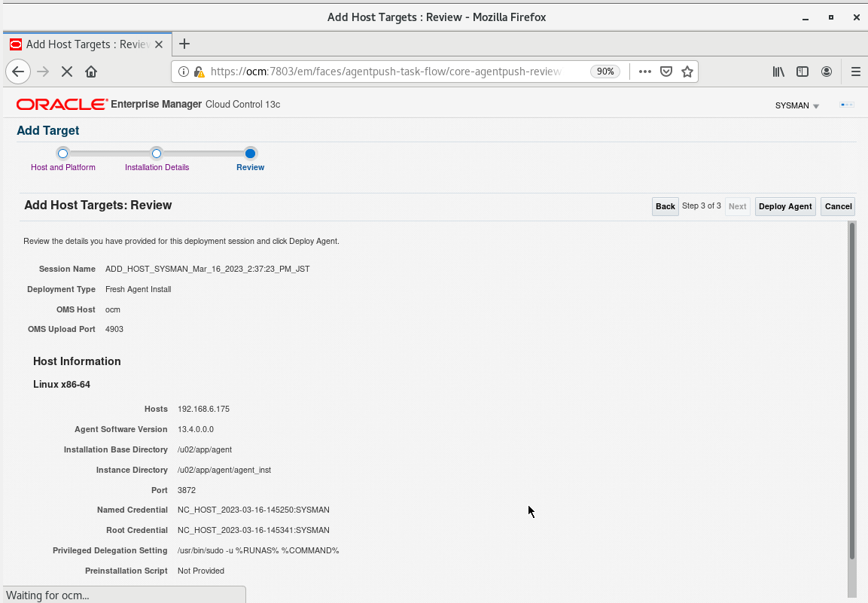Click the disabled Next button
The image size is (868, 603).
pyautogui.click(x=737, y=206)
